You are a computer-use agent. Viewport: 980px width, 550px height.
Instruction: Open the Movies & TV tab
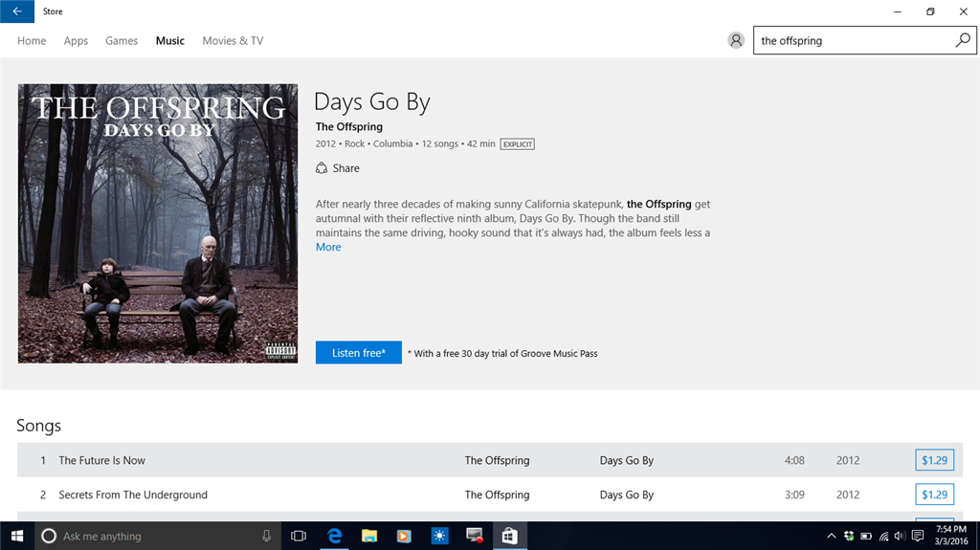[233, 40]
